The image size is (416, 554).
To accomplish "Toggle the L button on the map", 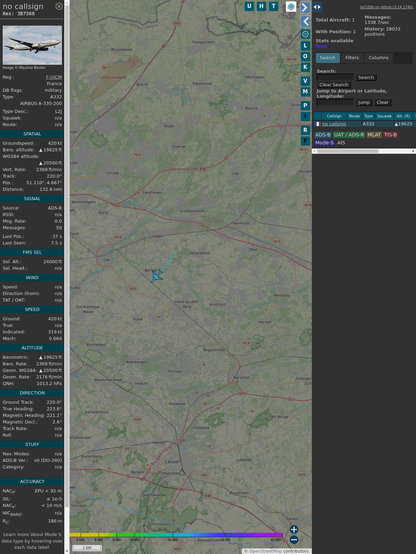I will pyautogui.click(x=305, y=45).
